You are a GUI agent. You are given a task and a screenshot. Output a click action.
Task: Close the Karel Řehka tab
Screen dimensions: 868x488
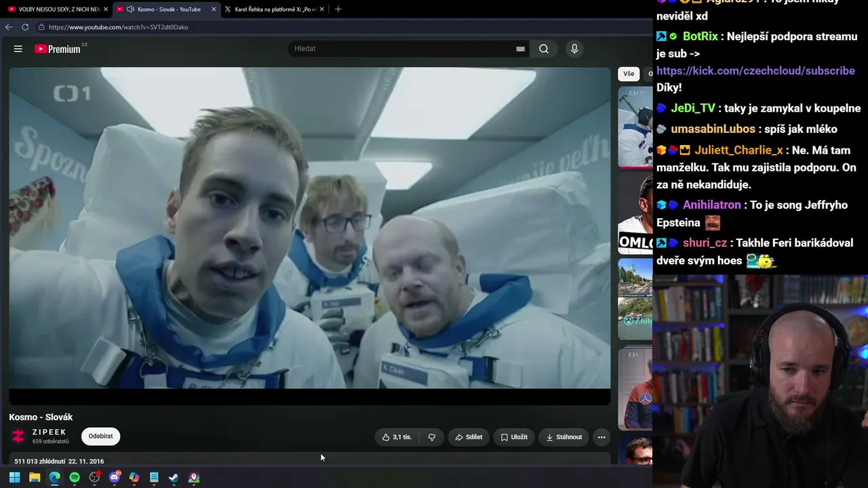[322, 9]
